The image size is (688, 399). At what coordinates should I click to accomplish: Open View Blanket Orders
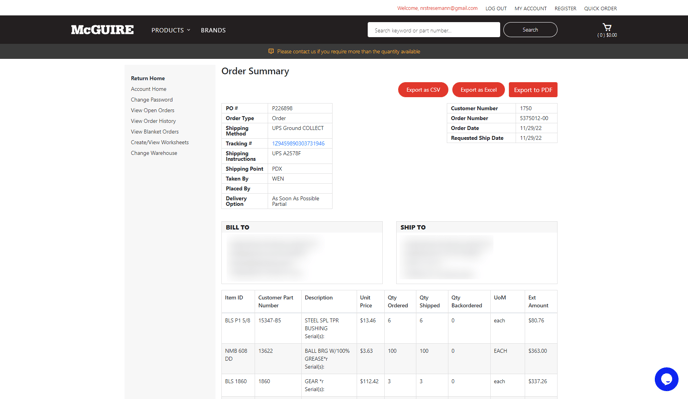pyautogui.click(x=154, y=132)
